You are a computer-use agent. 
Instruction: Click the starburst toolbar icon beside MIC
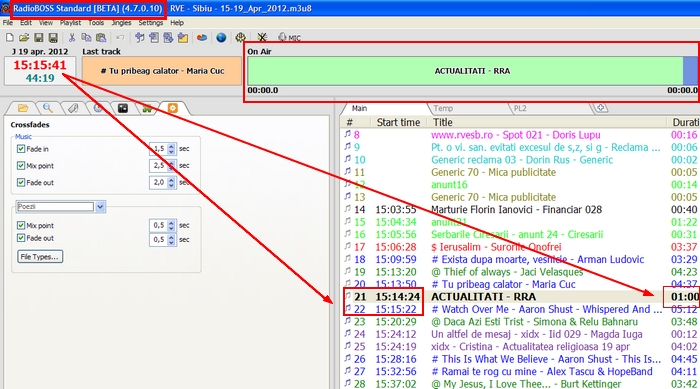click(262, 38)
